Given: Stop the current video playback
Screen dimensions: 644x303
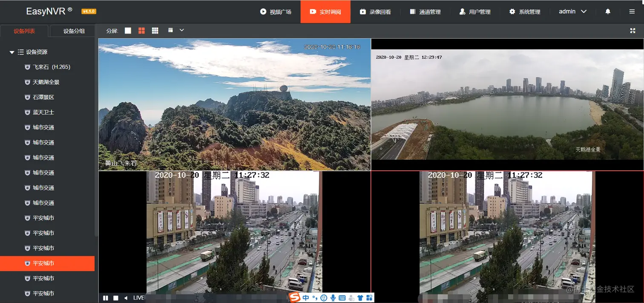Looking at the screenshot, I should pos(115,297).
